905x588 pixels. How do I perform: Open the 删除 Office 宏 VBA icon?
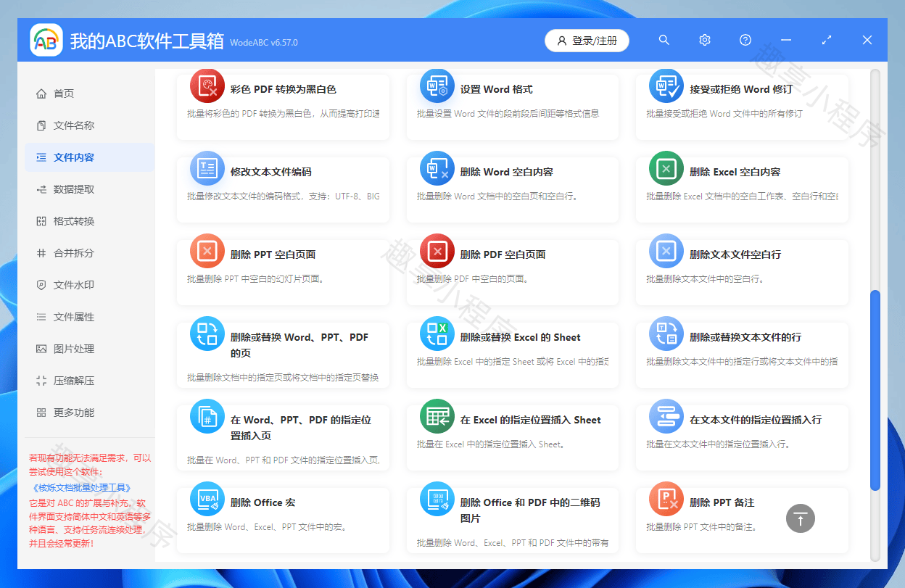pos(207,500)
